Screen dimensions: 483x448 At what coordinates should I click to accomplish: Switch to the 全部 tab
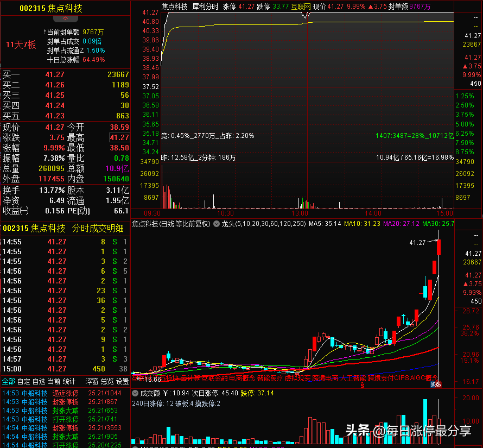pos(8,381)
